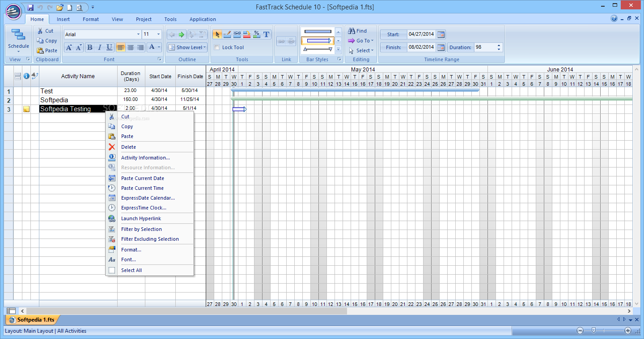Screen dimensions: 644x339
Task: Click the Start date field 04/27/2014
Action: point(421,34)
